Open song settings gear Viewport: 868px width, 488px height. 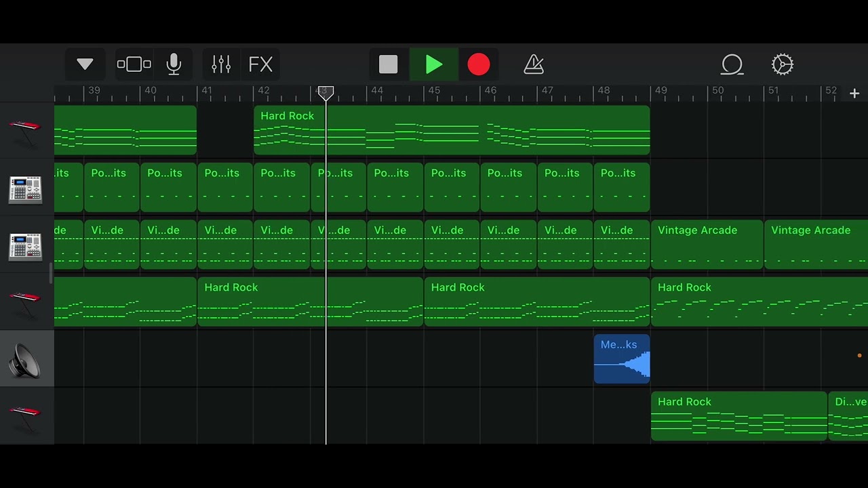point(783,64)
